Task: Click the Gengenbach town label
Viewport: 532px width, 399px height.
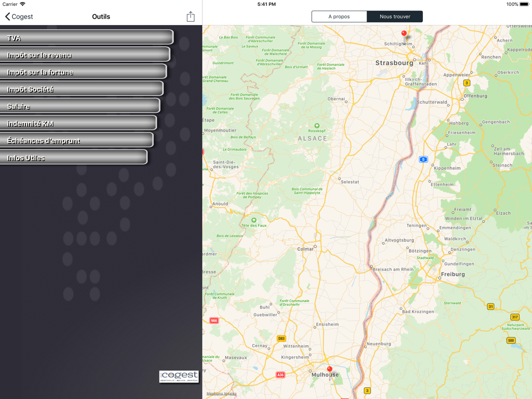Action: click(x=496, y=122)
